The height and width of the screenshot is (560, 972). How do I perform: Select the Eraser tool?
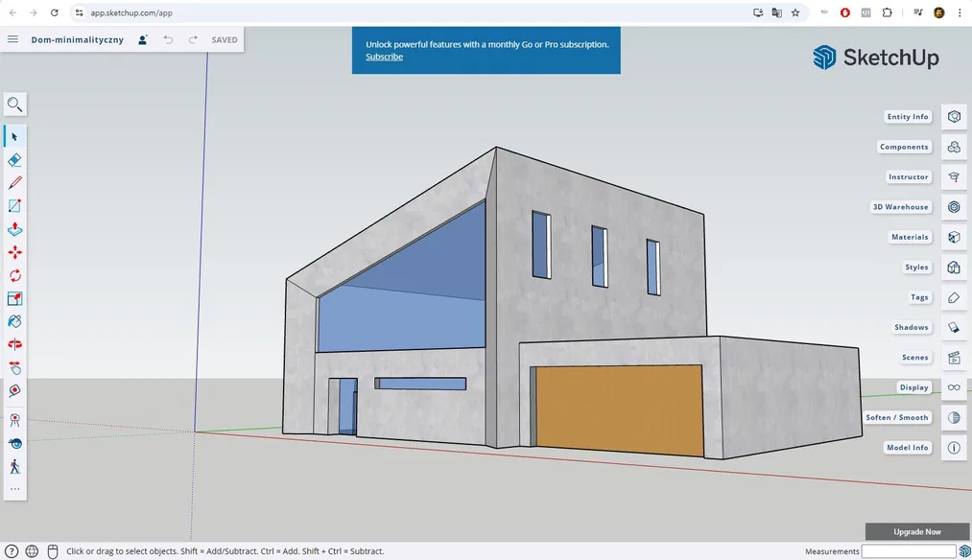click(x=14, y=159)
